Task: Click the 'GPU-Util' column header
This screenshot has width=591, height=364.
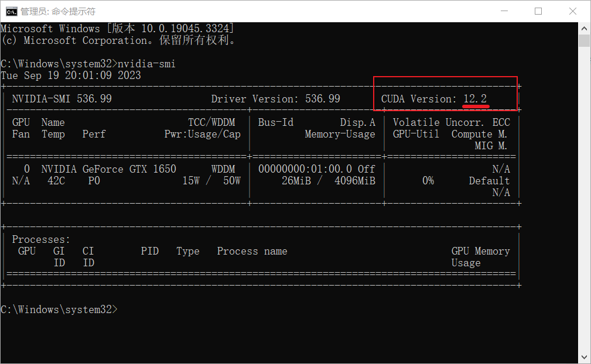Action: (x=416, y=134)
